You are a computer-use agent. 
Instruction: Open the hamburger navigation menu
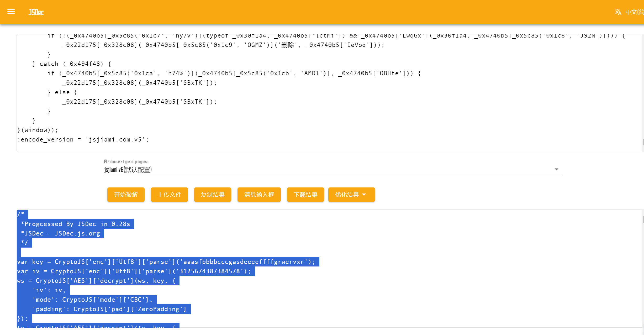[11, 12]
